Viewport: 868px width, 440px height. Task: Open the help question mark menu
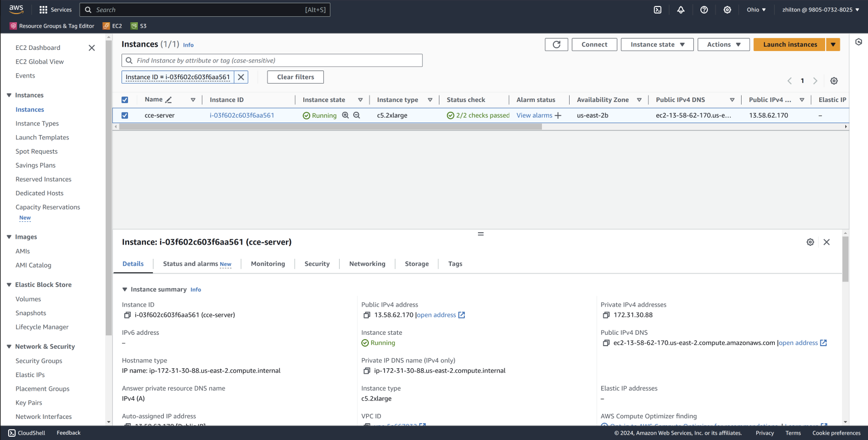(704, 10)
